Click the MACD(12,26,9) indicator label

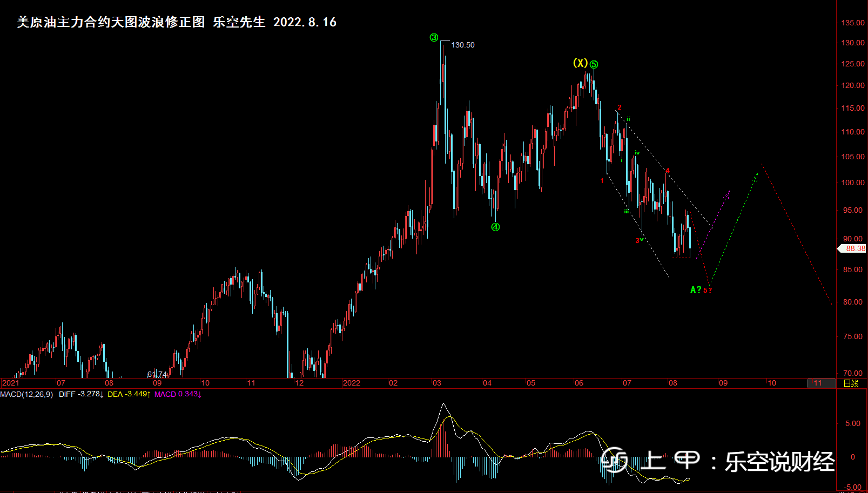pyautogui.click(x=26, y=394)
